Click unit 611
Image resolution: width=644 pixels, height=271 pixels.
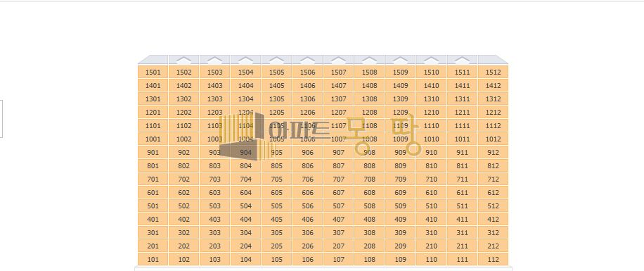tap(462, 192)
